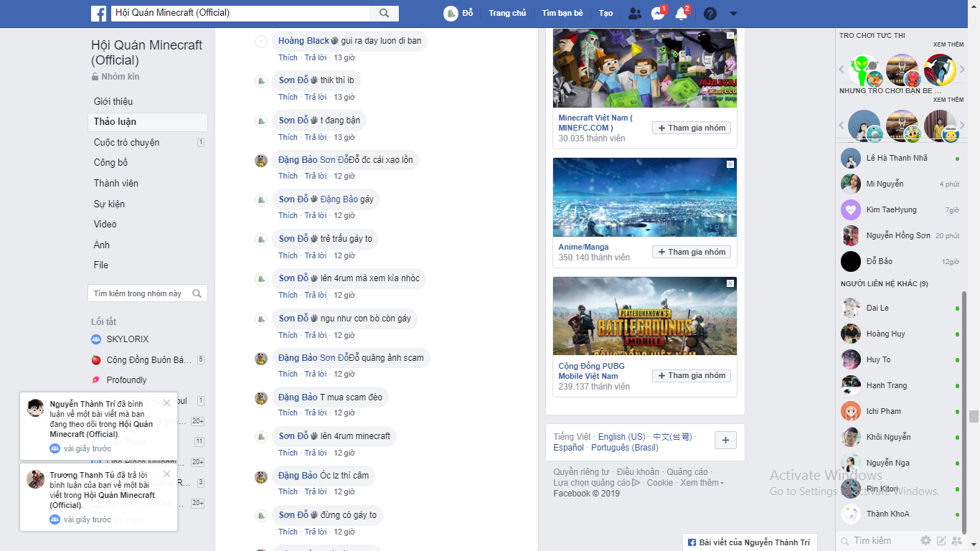Open the Quyền riêng tư footer link
Screen dimensions: 980x551
(581, 472)
